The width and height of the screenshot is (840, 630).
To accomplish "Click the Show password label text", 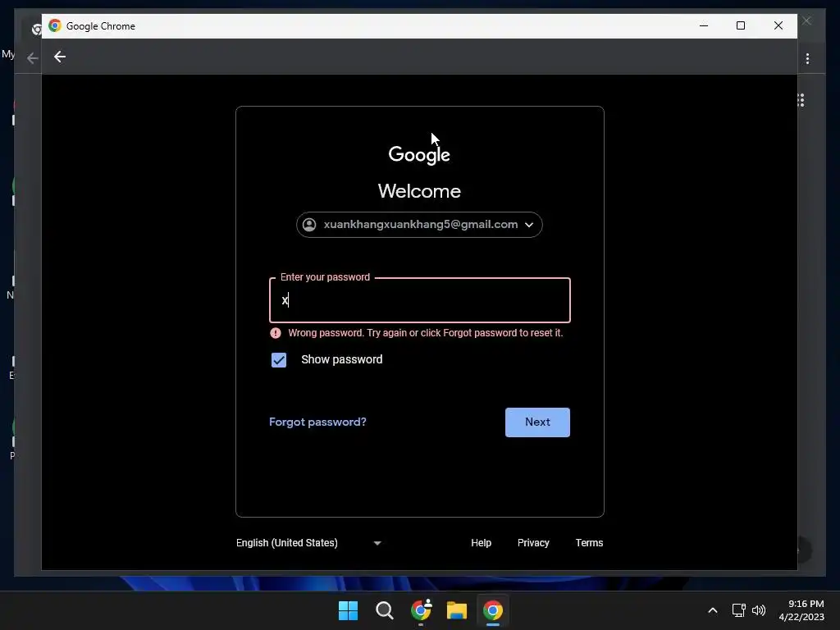I will coord(342,359).
